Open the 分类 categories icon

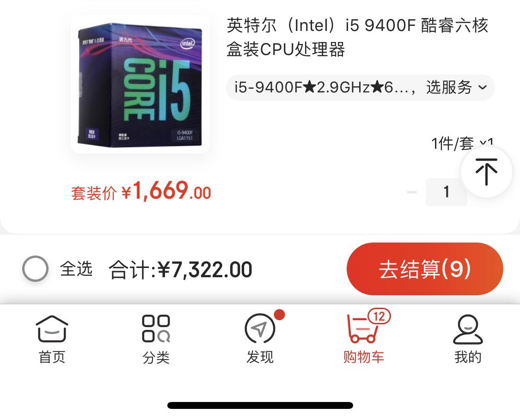pos(156,329)
